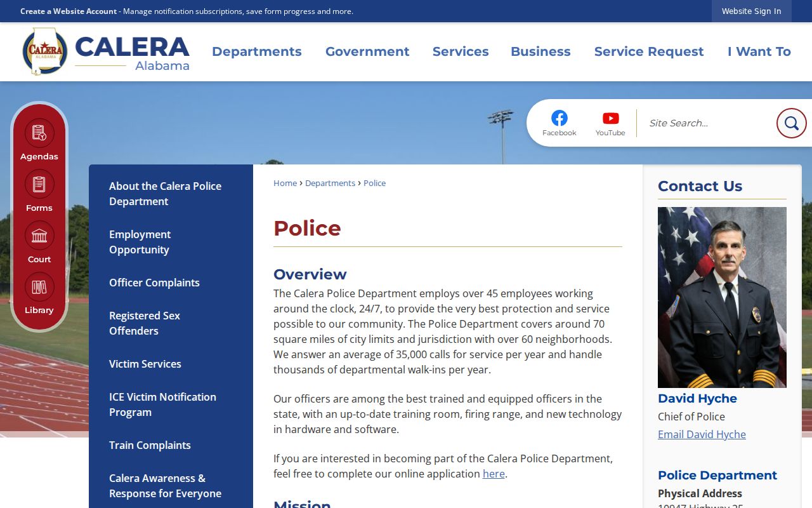812x508 pixels.
Task: Click the magnifying glass search button
Action: [791, 123]
